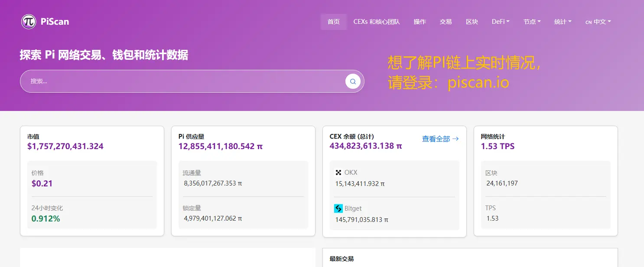Click the 最新交易 section heading
This screenshot has height=267, width=644.
[x=342, y=259]
